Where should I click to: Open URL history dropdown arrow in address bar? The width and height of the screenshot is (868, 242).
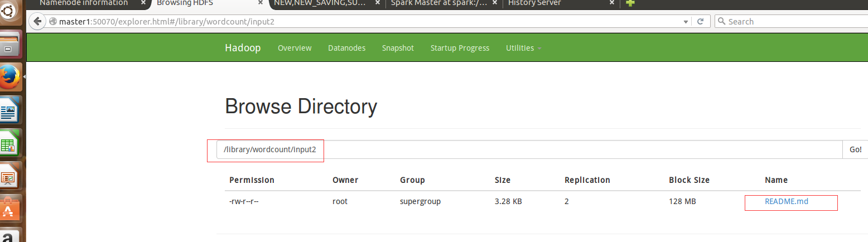coord(686,21)
